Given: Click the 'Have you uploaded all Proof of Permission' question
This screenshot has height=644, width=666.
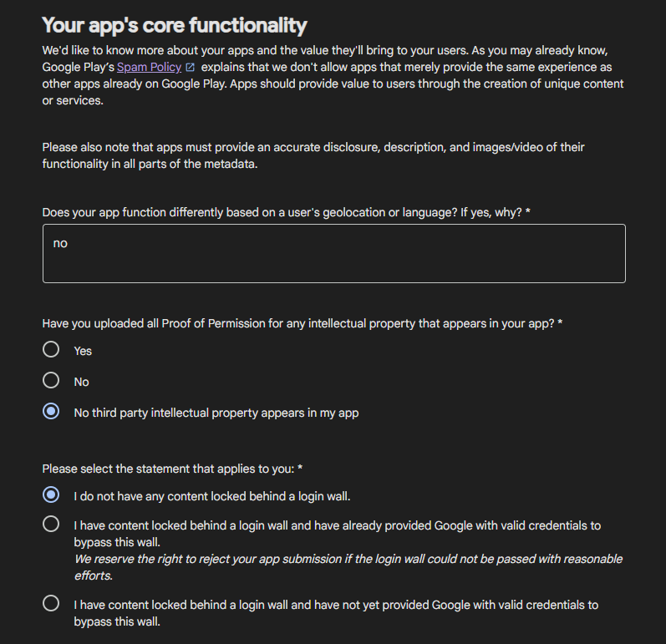Looking at the screenshot, I should click(x=302, y=323).
